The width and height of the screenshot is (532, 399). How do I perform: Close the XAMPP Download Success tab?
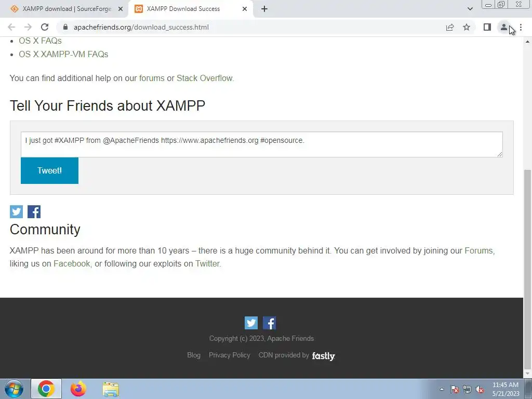[x=245, y=9]
